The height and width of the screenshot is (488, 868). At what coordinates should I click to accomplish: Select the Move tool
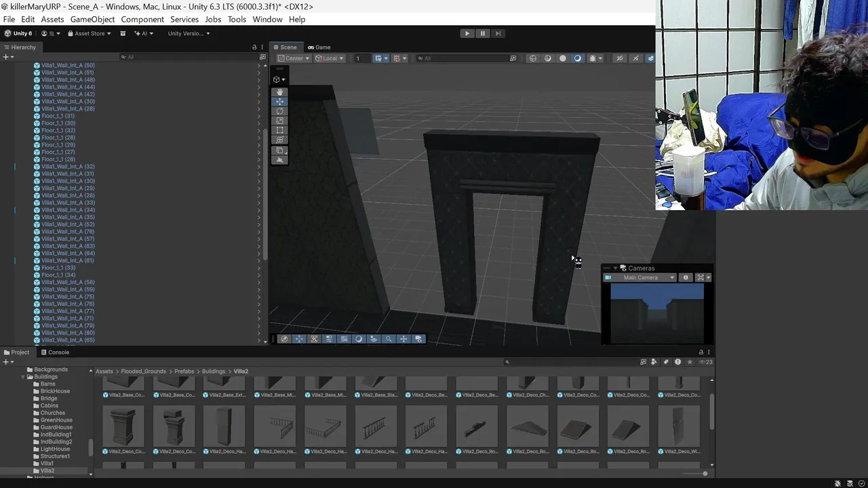pos(279,102)
